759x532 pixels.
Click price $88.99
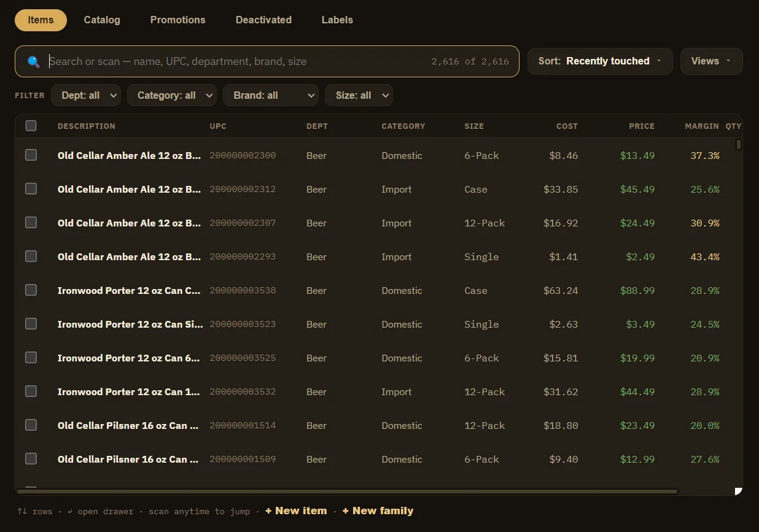tap(637, 290)
